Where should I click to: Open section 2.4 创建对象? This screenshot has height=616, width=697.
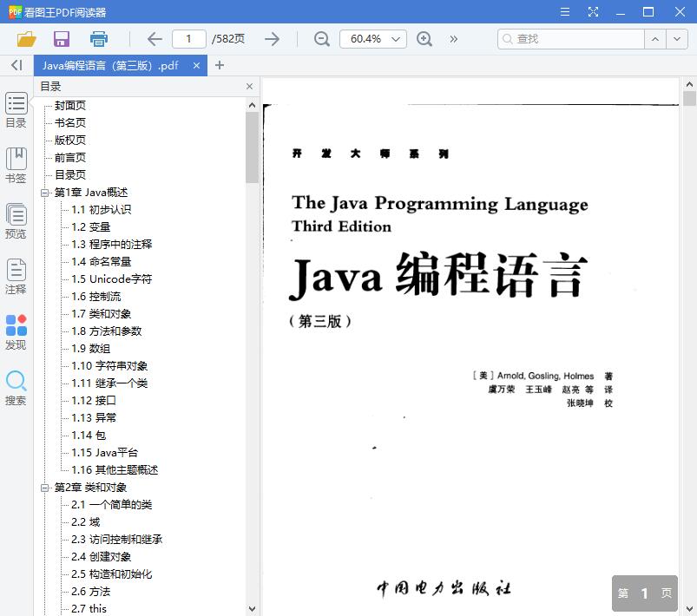point(101,557)
